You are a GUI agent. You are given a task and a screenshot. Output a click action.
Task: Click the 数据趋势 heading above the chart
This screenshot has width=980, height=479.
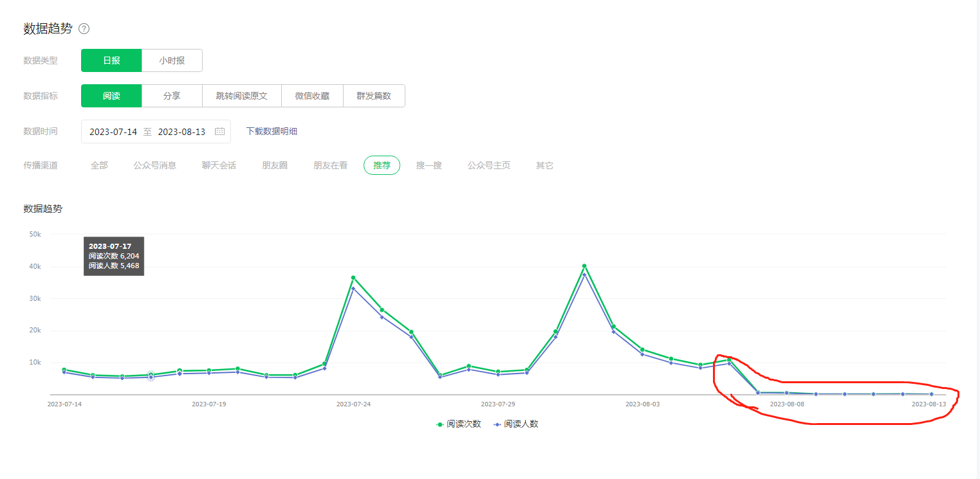[43, 208]
